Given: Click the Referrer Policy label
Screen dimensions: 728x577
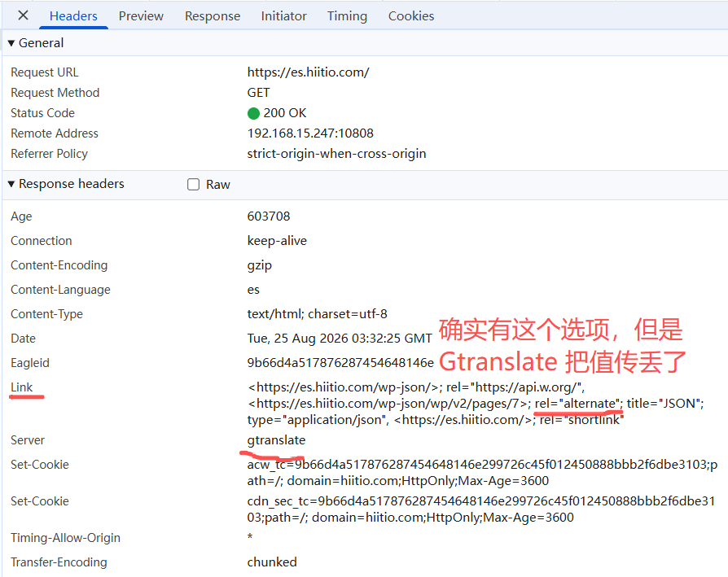Looking at the screenshot, I should pyautogui.click(x=49, y=154).
